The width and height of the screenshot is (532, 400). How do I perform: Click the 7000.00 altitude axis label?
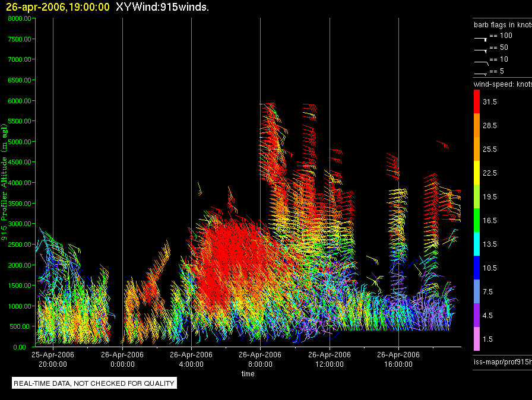click(x=20, y=59)
